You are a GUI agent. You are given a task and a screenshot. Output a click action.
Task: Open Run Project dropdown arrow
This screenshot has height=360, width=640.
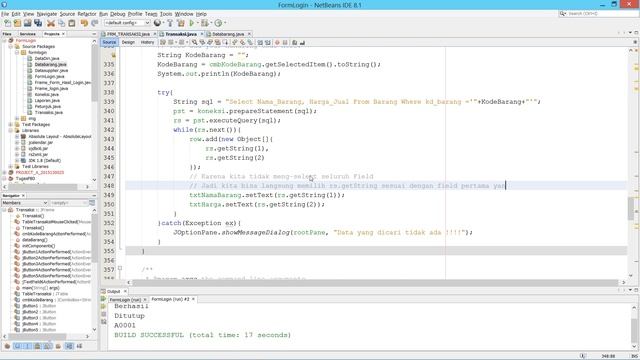(x=198, y=23)
